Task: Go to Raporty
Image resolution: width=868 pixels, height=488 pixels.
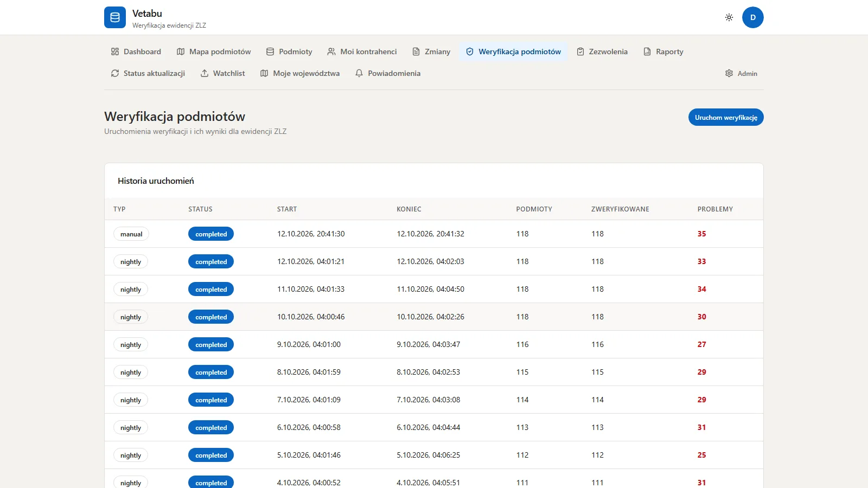Action: point(663,52)
